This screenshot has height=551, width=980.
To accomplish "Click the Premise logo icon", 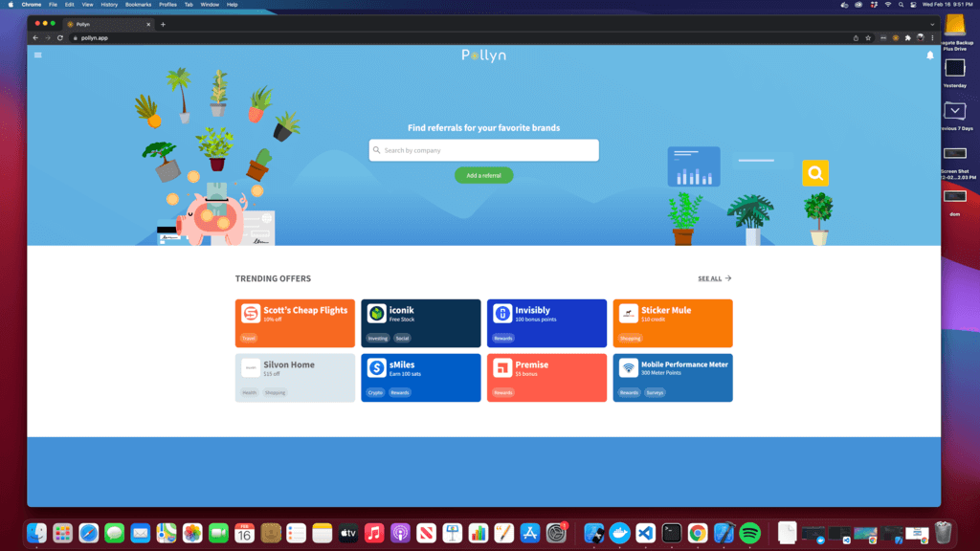I will [x=502, y=368].
